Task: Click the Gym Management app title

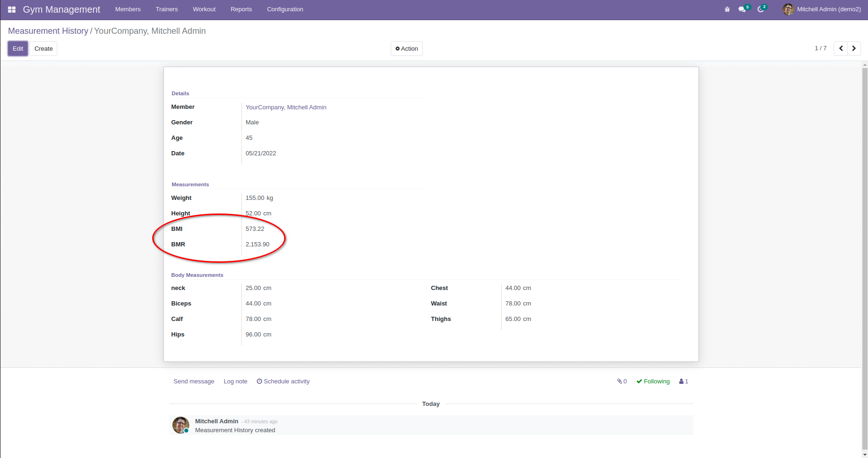Action: pos(62,9)
